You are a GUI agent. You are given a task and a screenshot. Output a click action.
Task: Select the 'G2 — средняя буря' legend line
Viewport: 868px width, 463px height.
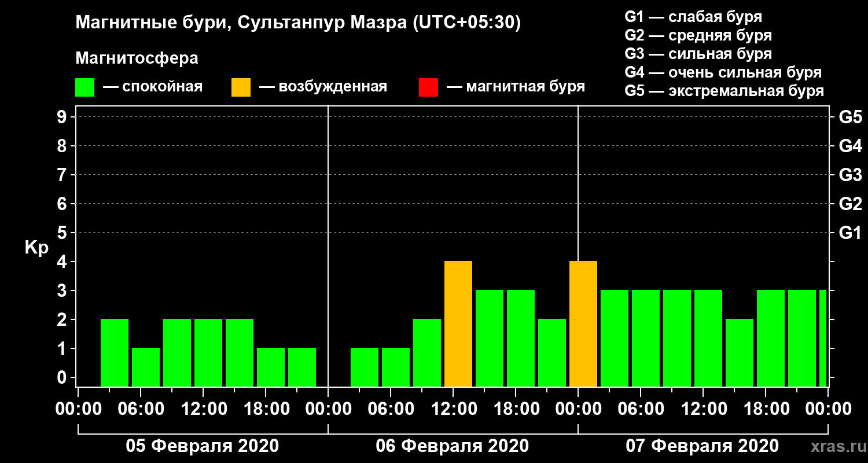[698, 35]
